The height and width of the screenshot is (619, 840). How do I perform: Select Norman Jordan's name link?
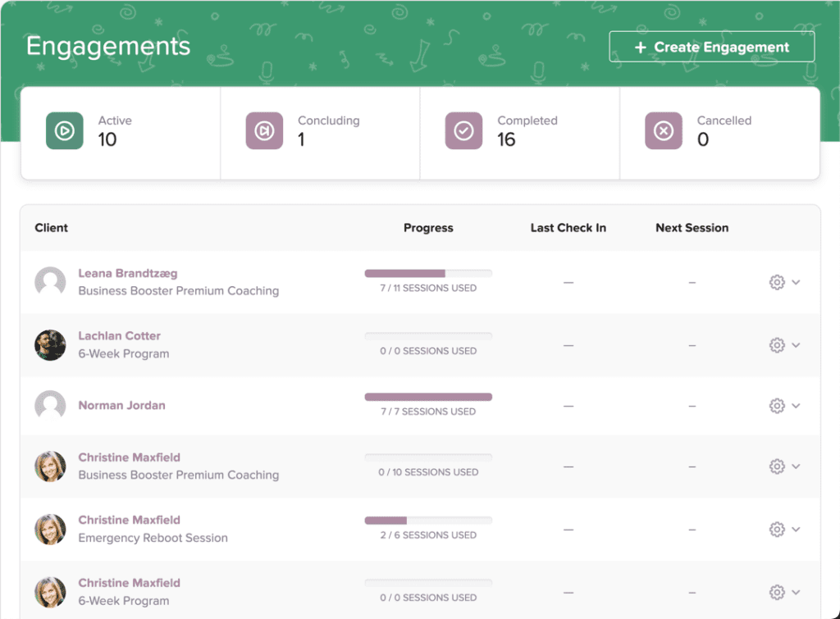(x=121, y=404)
